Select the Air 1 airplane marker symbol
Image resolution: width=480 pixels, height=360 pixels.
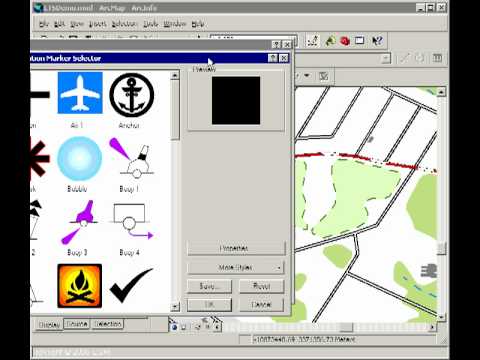(x=80, y=93)
